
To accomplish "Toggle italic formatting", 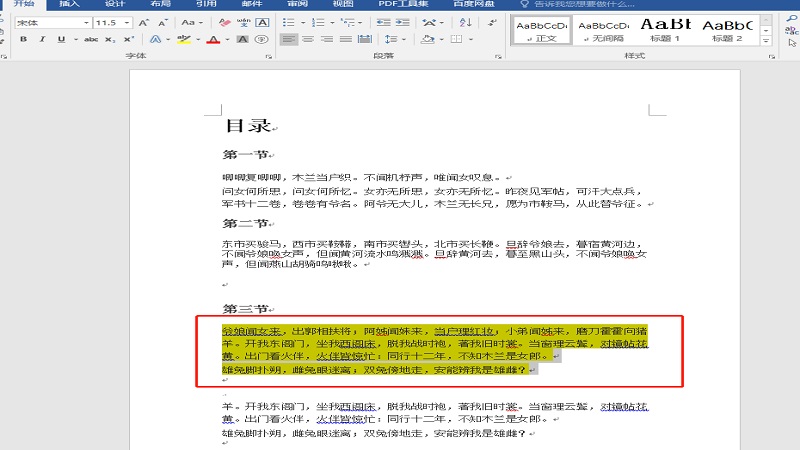I will [41, 39].
